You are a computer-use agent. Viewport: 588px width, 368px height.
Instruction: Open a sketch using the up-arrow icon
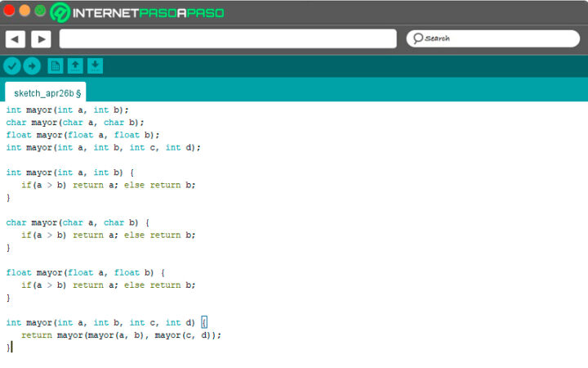(x=75, y=66)
